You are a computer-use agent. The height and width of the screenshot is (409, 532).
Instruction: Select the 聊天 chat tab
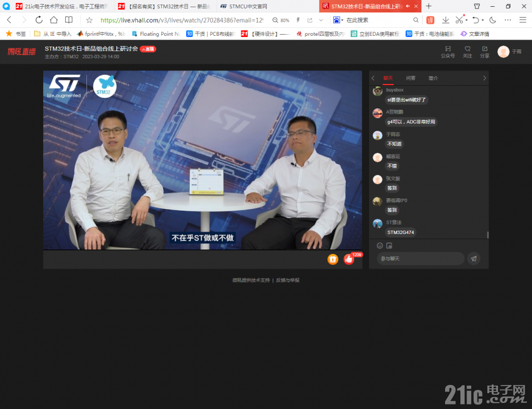(388, 78)
